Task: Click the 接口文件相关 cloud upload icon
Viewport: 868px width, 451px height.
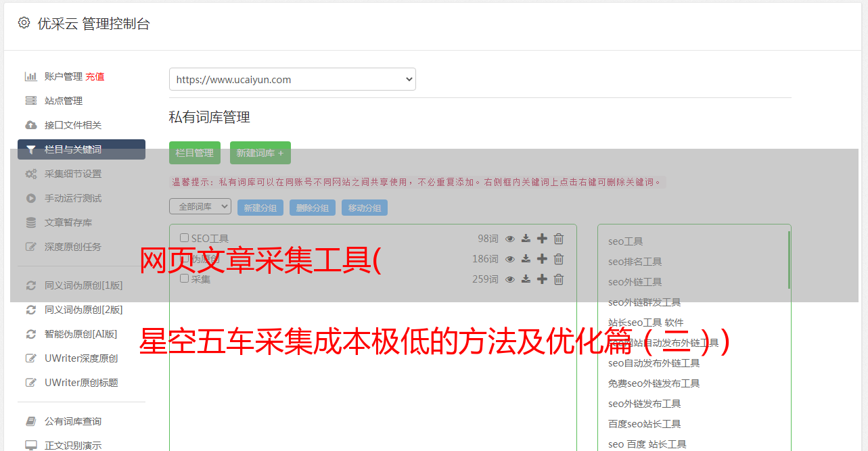Action: (x=31, y=125)
